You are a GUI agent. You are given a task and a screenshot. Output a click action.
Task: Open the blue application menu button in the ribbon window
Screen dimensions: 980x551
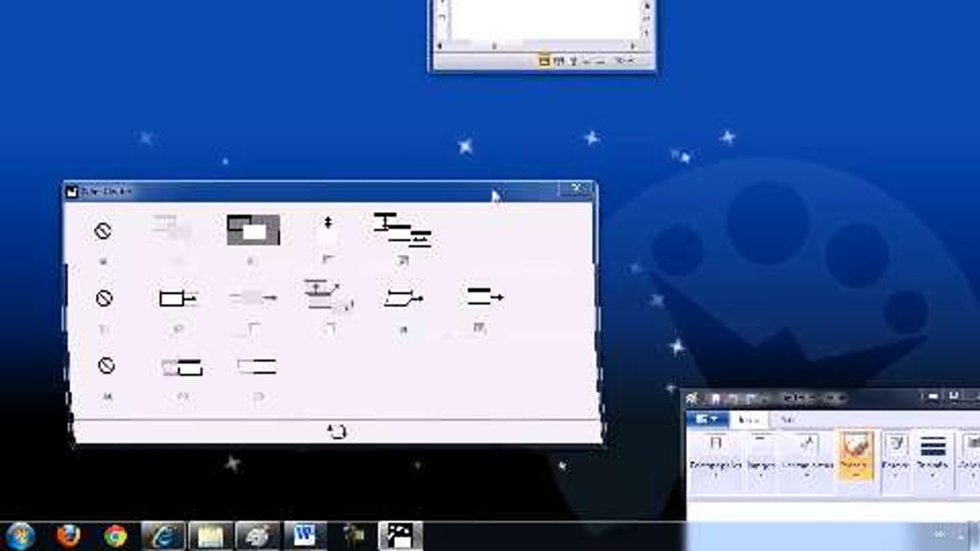coord(707,419)
